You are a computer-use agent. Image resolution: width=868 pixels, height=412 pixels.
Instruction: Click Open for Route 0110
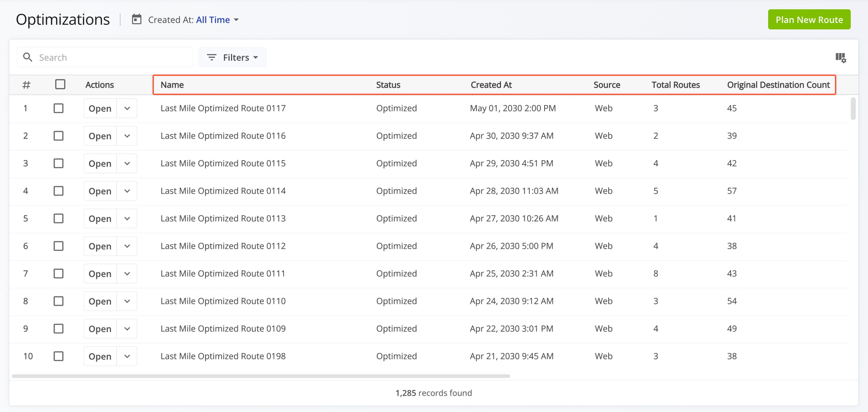tap(100, 301)
